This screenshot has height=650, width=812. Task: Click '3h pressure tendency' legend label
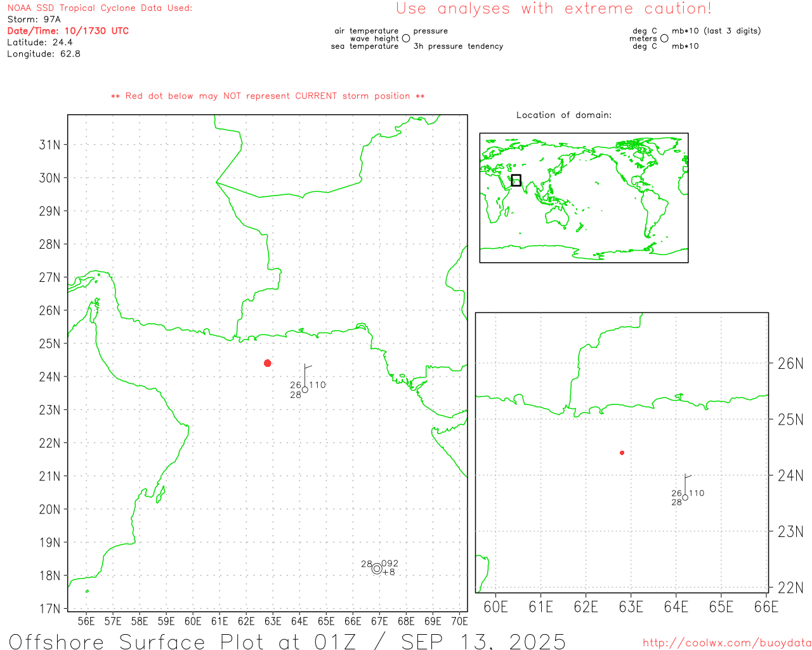click(x=458, y=46)
